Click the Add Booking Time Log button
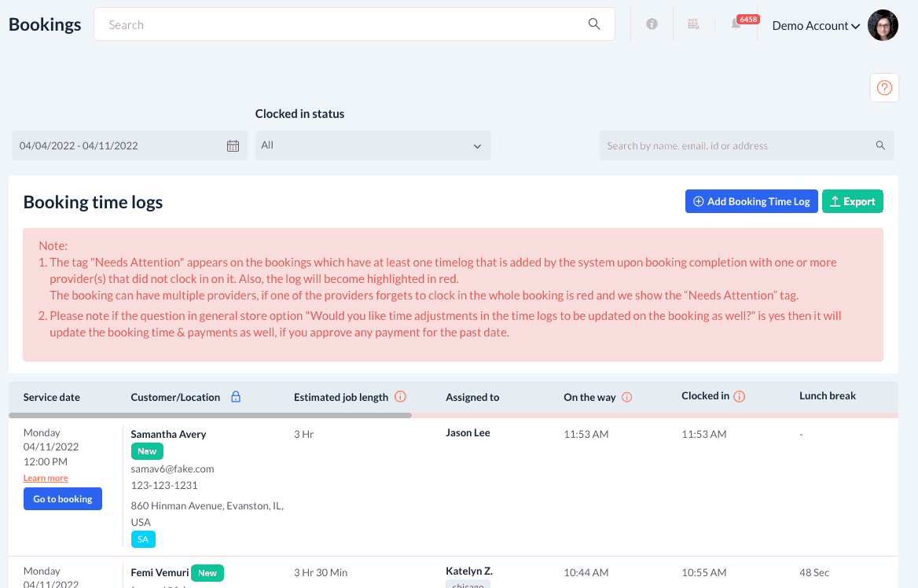This screenshot has width=918, height=588. point(751,201)
